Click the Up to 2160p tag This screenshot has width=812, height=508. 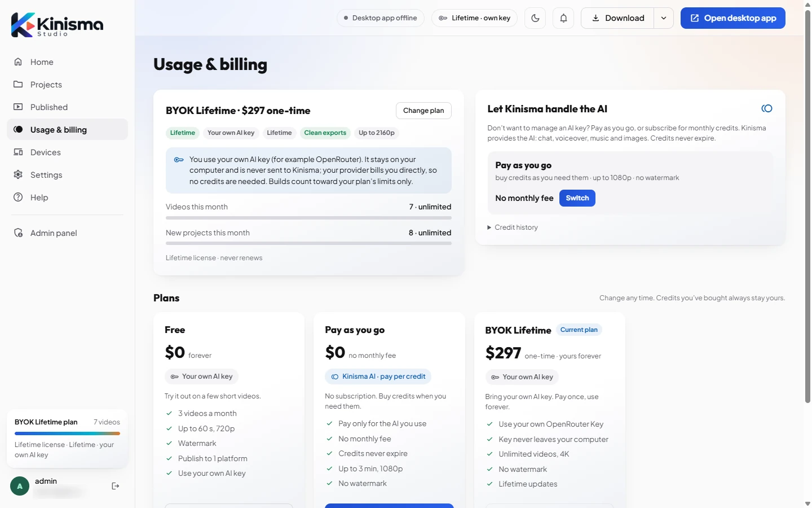click(x=377, y=133)
